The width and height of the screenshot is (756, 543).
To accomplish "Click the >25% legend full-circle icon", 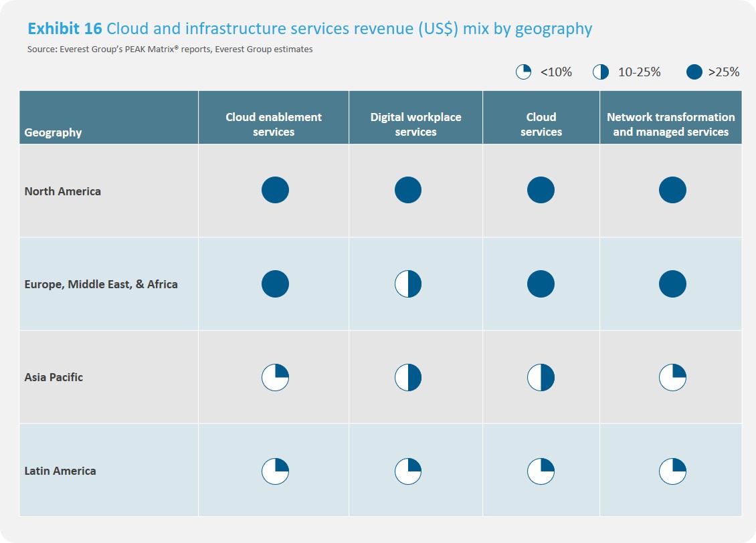I will point(694,72).
